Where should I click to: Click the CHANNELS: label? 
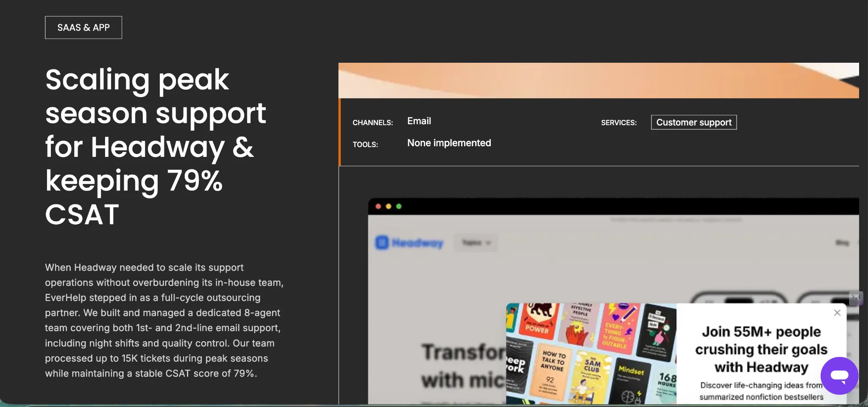373,123
